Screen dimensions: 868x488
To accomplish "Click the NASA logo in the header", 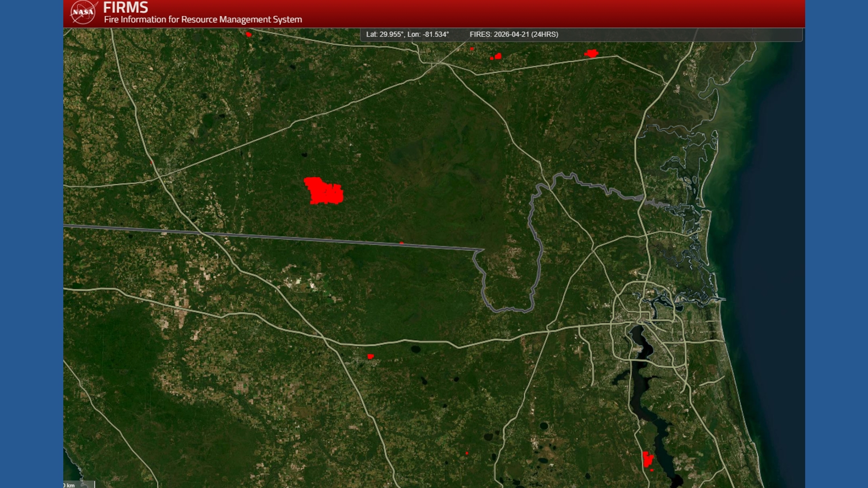I will tap(83, 12).
